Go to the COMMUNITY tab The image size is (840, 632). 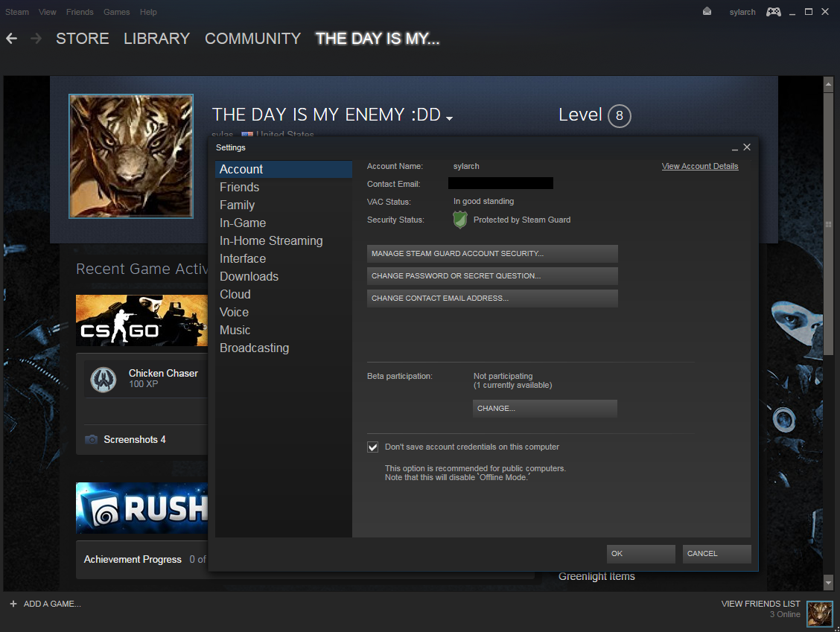253,39
